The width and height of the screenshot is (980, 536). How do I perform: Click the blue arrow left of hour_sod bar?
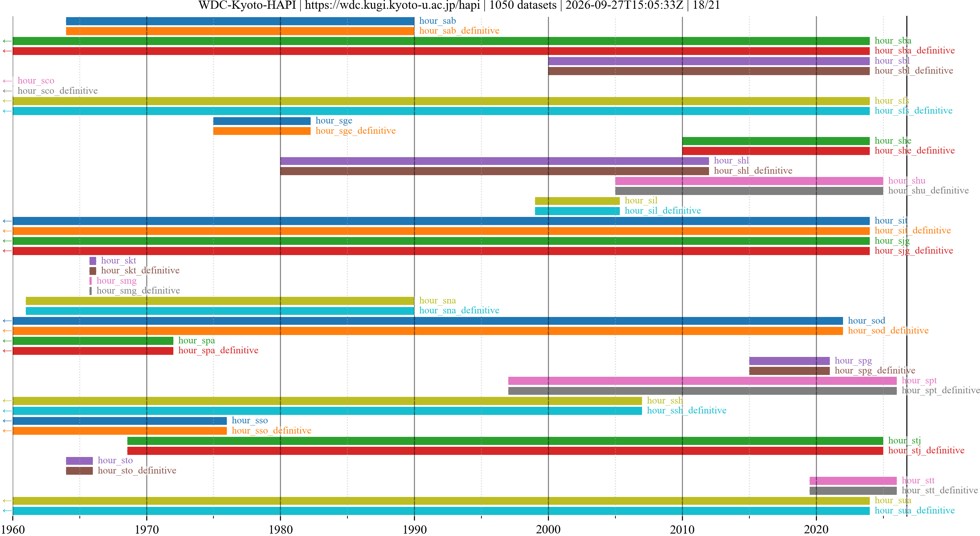(7, 321)
